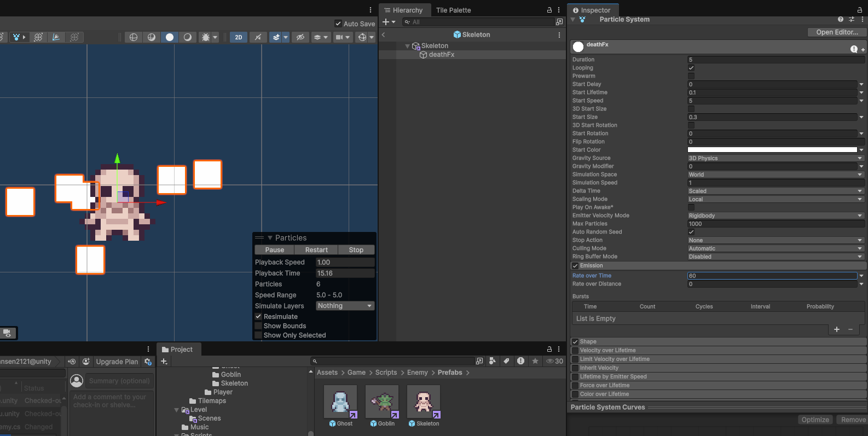Viewport: 868px width, 436px height.
Task: Toggle 2D scene view mode
Action: 238,37
